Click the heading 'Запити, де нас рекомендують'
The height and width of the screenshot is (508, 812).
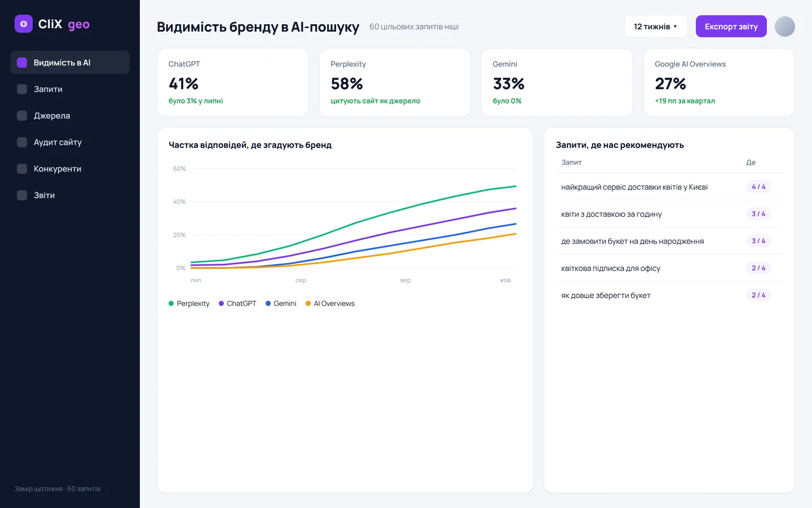[x=620, y=145]
